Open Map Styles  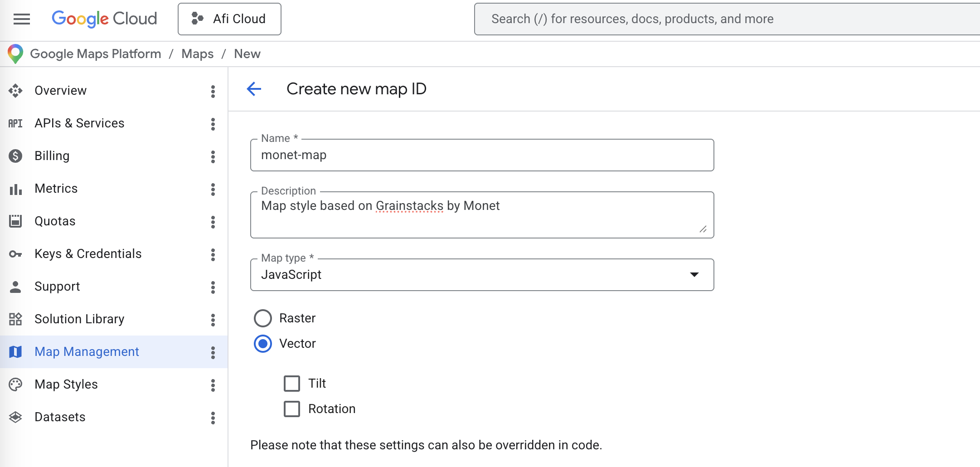(x=66, y=384)
